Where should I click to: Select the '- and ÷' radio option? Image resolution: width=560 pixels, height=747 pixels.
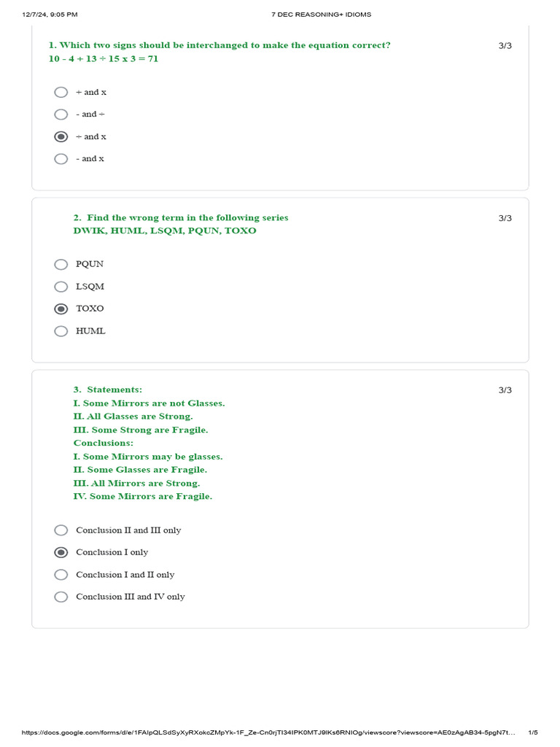(61, 115)
